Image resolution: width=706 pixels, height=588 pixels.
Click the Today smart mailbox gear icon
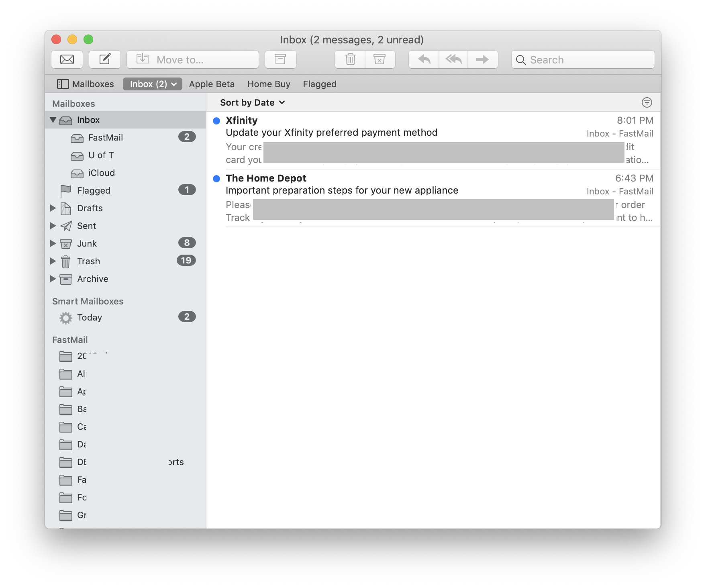click(66, 318)
